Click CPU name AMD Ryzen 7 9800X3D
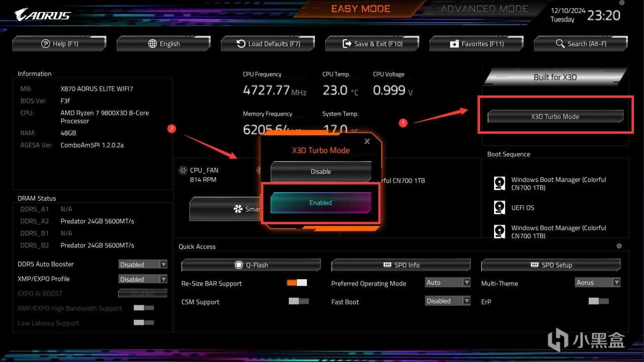Viewport: 644px width, 362px height. coord(105,117)
